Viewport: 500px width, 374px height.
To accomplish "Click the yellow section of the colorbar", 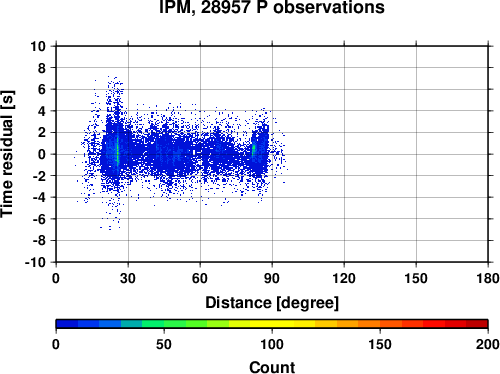I will point(272,324).
